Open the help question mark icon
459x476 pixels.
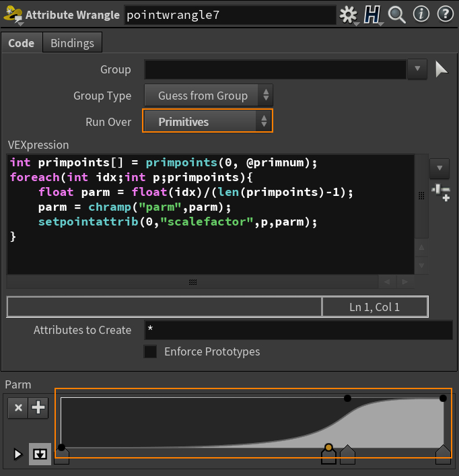(x=446, y=14)
